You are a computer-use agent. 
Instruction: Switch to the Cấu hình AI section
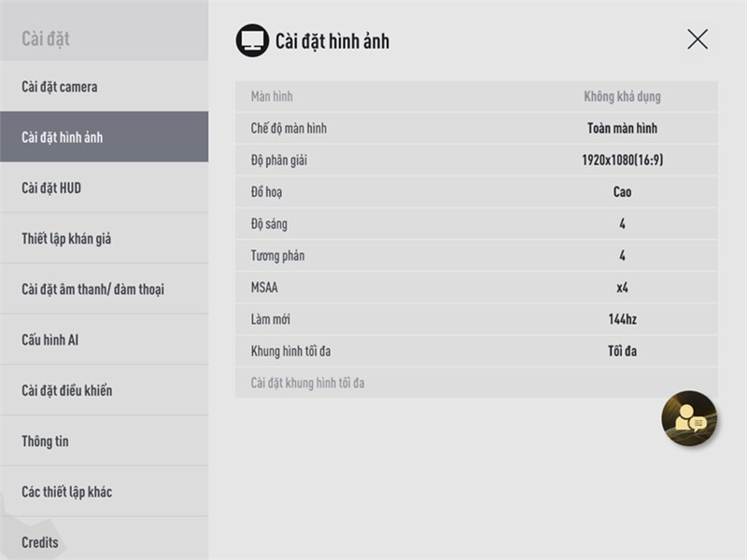[x=105, y=339]
